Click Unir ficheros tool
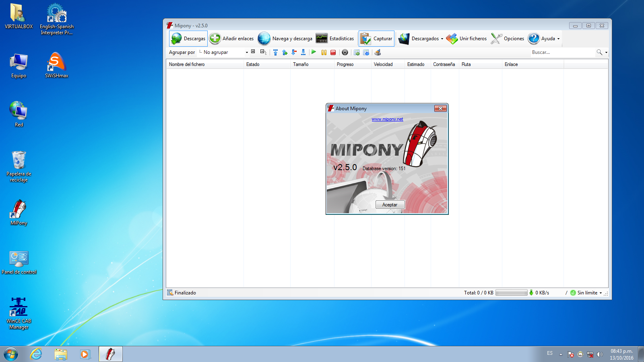Viewport: 644px width, 362px height. point(466,39)
